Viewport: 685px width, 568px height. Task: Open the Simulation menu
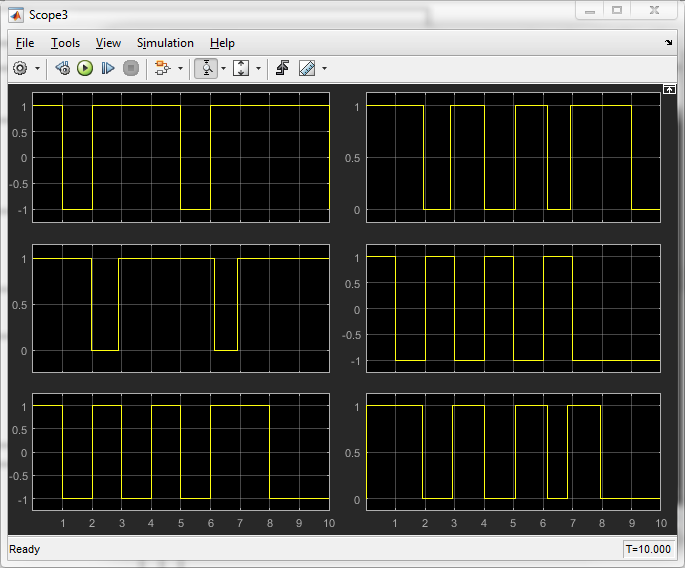[165, 43]
